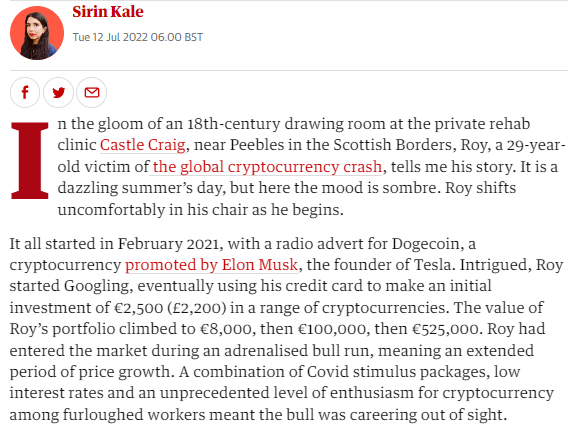Click the large red drop cap letter I
This screenshot has width=579, height=432.
[30, 161]
